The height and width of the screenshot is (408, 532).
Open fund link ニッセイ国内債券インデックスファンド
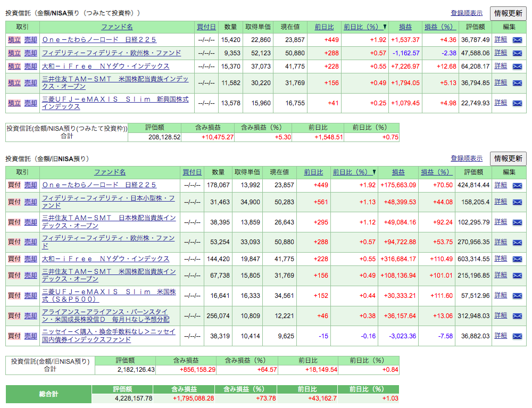(x=109, y=336)
